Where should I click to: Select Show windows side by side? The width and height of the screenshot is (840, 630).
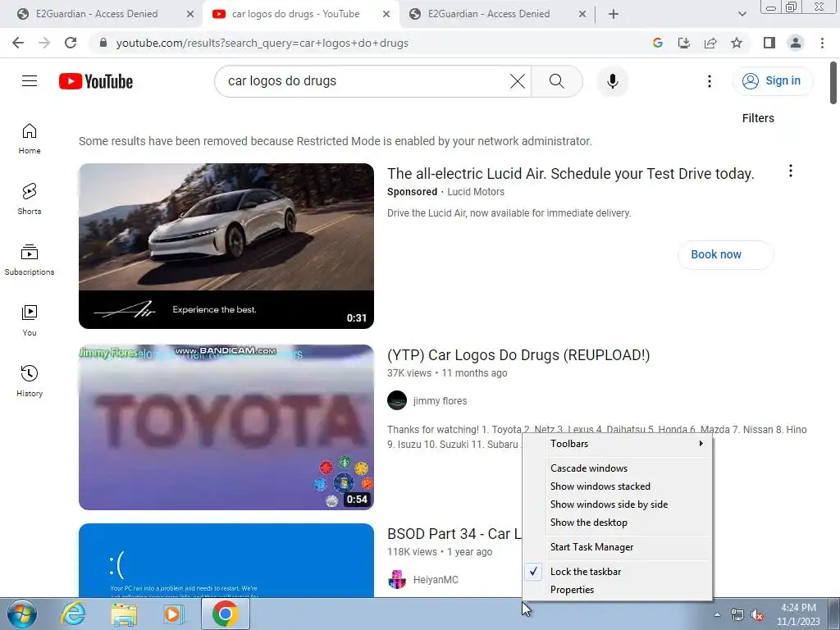tap(618, 504)
